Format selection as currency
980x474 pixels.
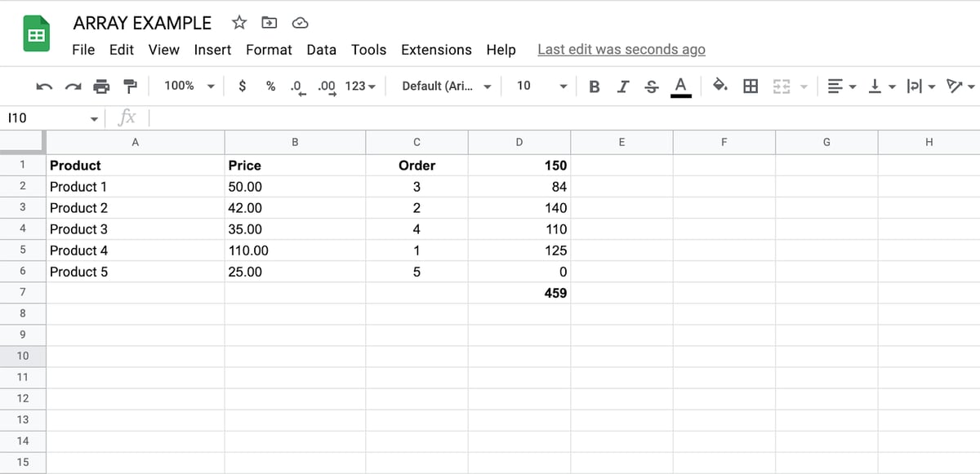click(242, 86)
